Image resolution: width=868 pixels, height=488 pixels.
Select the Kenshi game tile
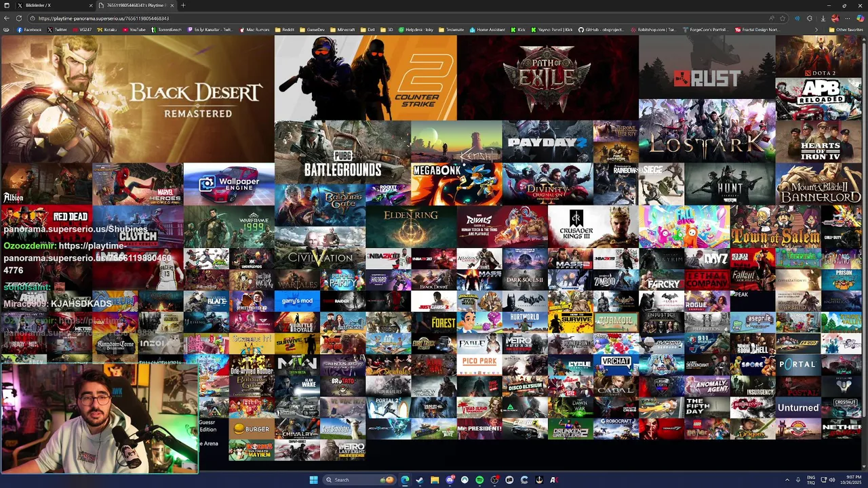(x=456, y=142)
